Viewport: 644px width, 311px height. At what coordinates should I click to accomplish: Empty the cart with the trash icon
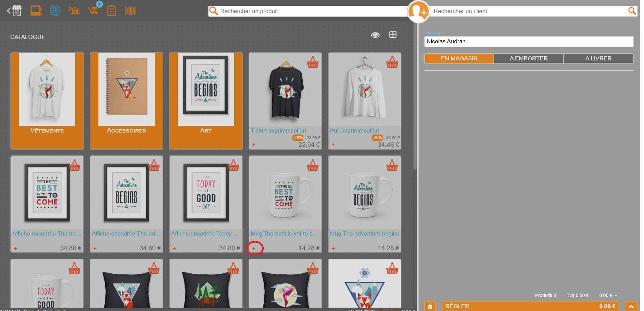coord(430,306)
